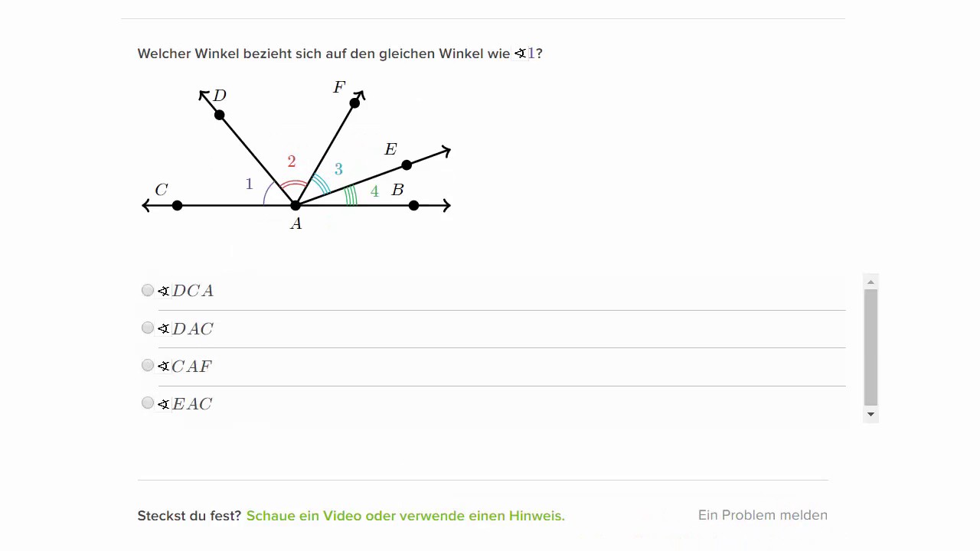Click the blue angle label 3
The image size is (980, 551).
tap(338, 169)
